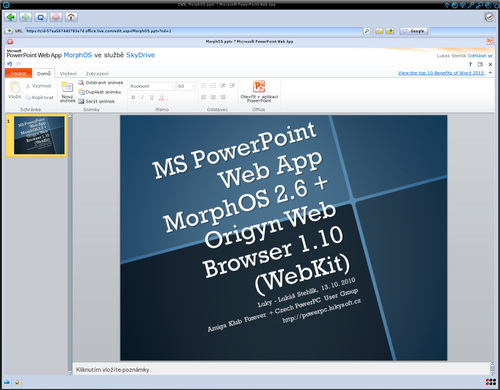Viewport: 500px width, 390px height.
Task: Open the Soubor file tab
Action: 18,73
